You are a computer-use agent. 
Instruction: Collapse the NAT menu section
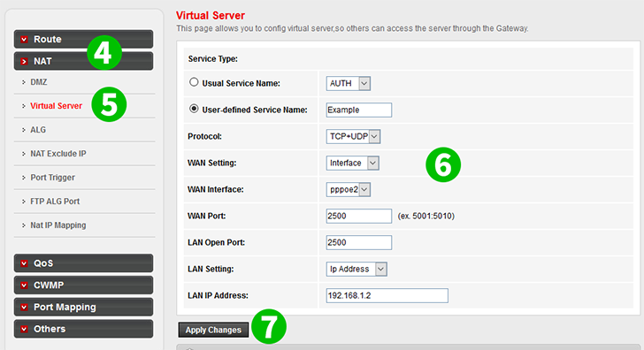(83, 61)
